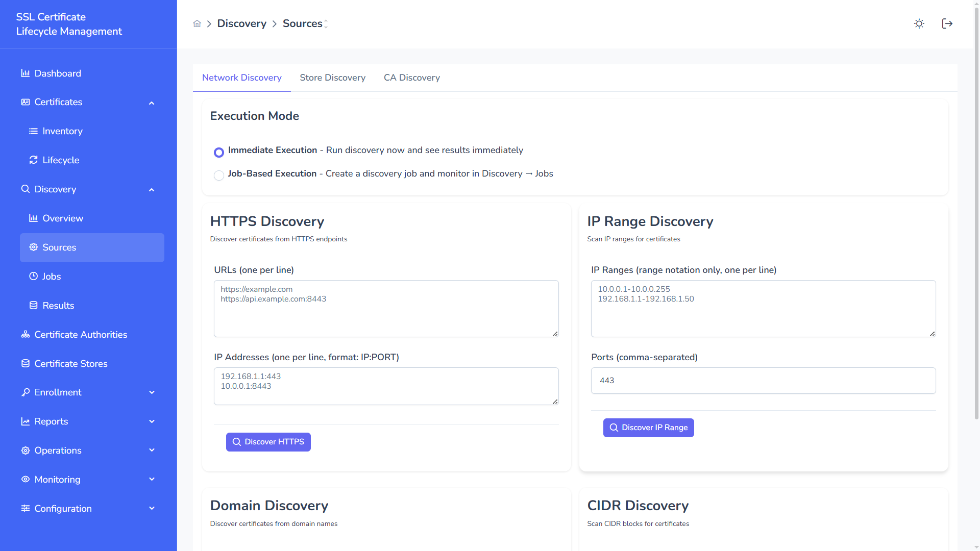
Task: Choose Job-Based Execution mode
Action: point(219,176)
